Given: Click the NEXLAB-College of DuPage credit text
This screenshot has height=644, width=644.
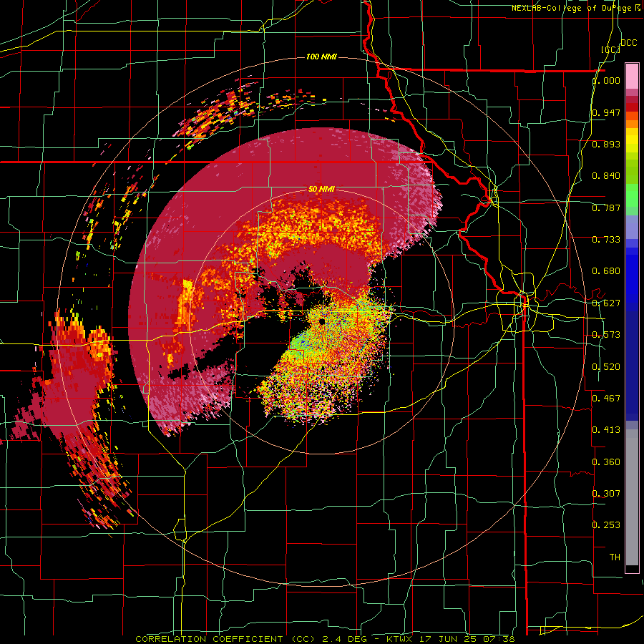Looking at the screenshot, I should click(572, 8).
